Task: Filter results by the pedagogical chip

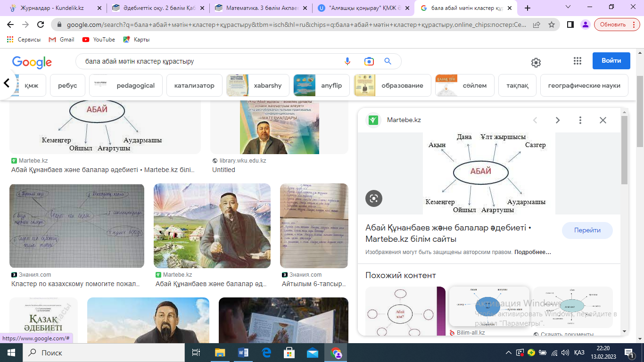Action: pos(126,85)
